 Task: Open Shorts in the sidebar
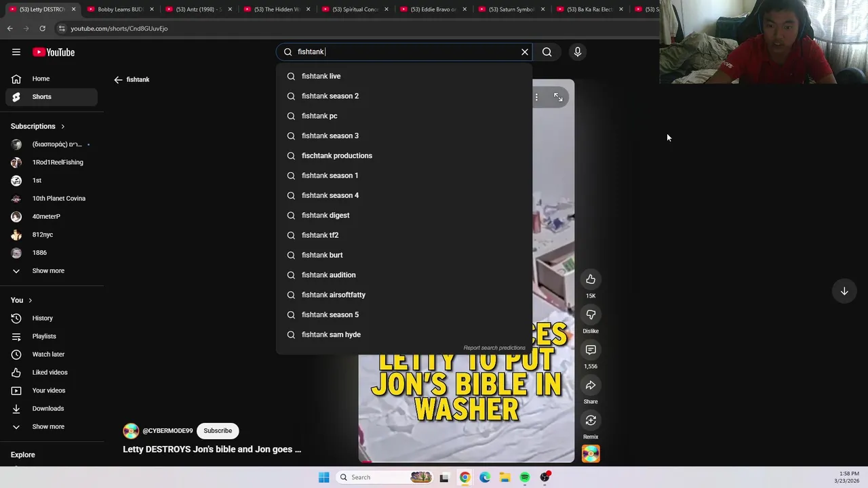click(x=52, y=97)
